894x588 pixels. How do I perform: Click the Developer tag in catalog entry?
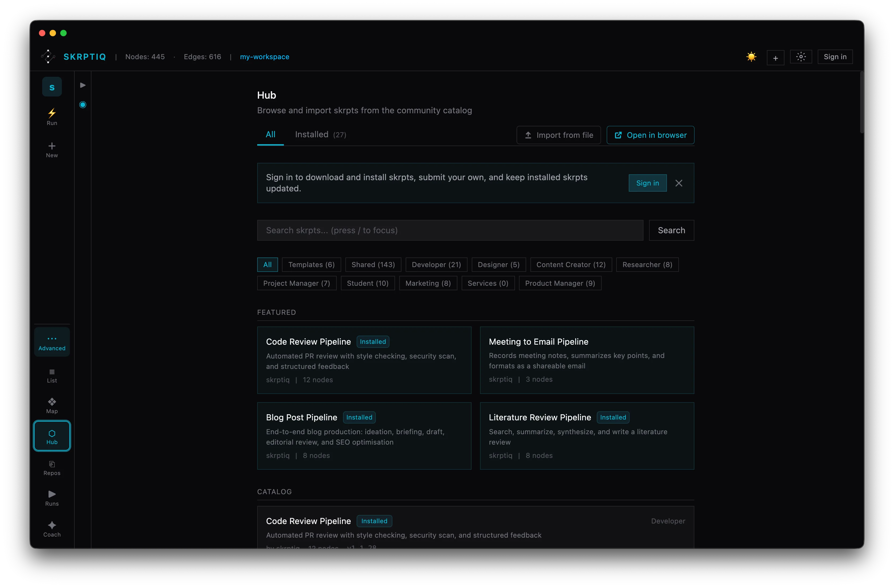pos(668,521)
